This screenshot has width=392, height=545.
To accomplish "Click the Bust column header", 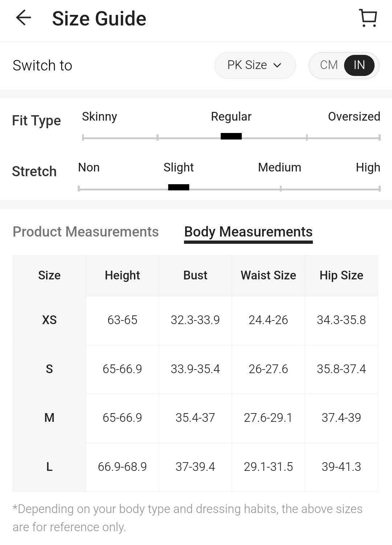I will [x=195, y=275].
